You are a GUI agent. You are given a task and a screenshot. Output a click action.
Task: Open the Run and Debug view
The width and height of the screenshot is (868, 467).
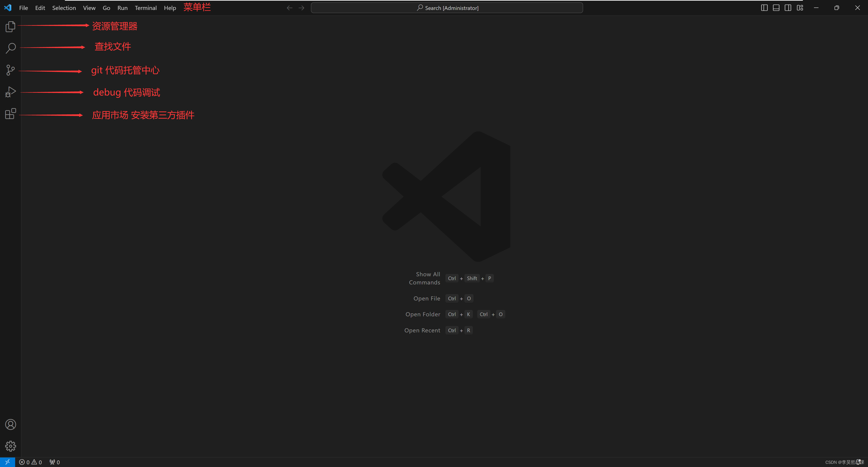pyautogui.click(x=10, y=92)
